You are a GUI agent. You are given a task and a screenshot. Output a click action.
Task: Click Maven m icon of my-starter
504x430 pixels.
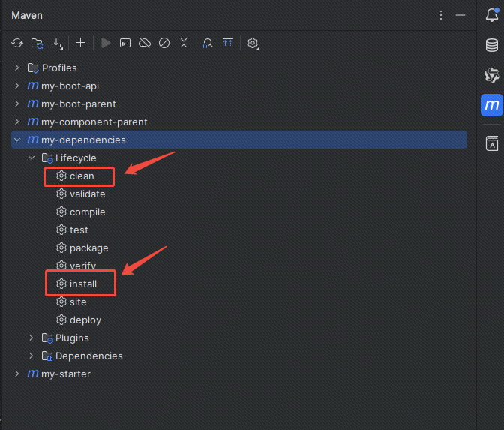[33, 374]
